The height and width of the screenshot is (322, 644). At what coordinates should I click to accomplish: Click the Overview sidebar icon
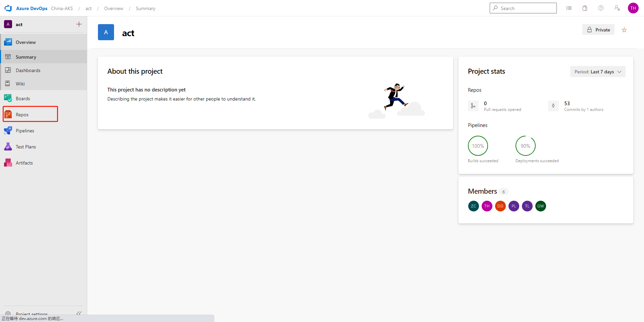click(8, 42)
